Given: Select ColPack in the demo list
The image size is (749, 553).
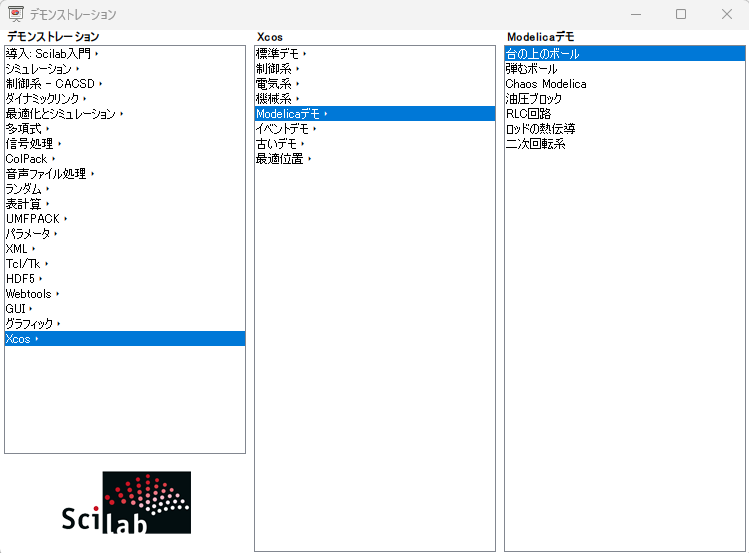Looking at the screenshot, I should coord(125,159).
